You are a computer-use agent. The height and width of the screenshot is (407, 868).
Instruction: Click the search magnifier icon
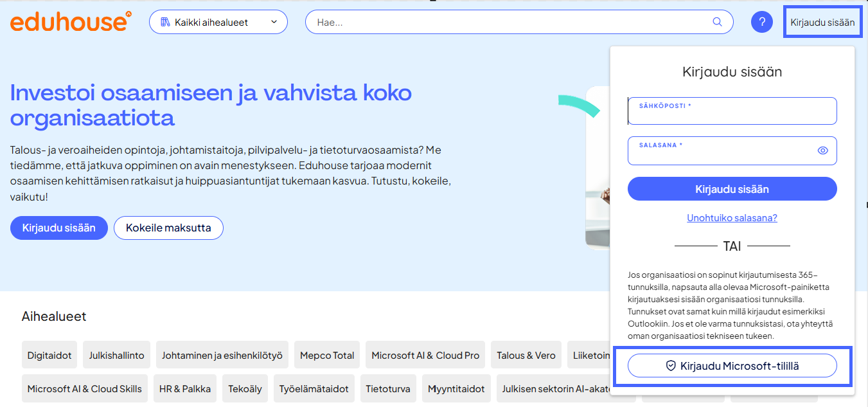[718, 22]
